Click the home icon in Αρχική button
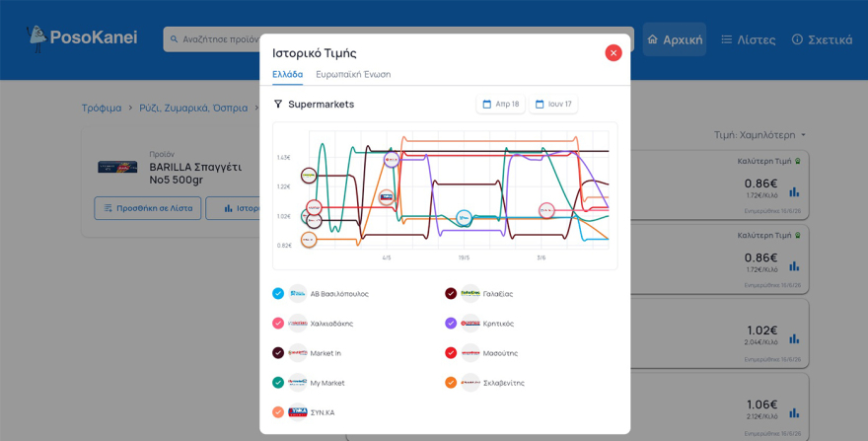The width and height of the screenshot is (868, 441). (653, 39)
